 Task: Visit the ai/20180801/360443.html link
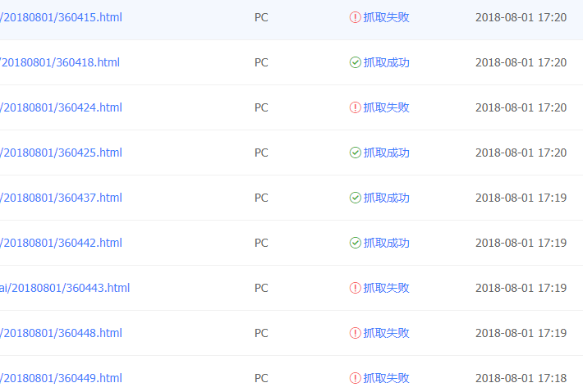pyautogui.click(x=65, y=288)
